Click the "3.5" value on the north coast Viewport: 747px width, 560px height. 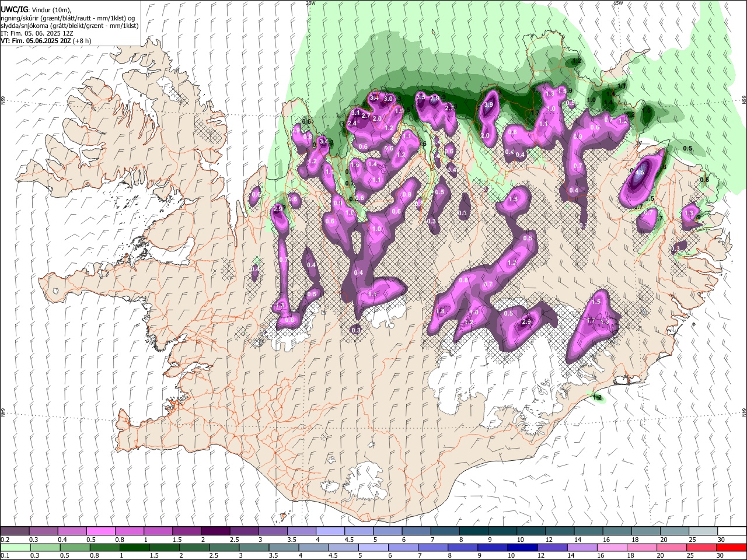pos(420,97)
